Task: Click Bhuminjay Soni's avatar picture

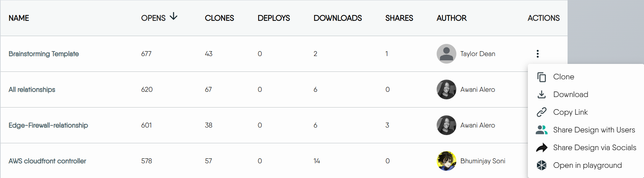Action: (x=446, y=161)
